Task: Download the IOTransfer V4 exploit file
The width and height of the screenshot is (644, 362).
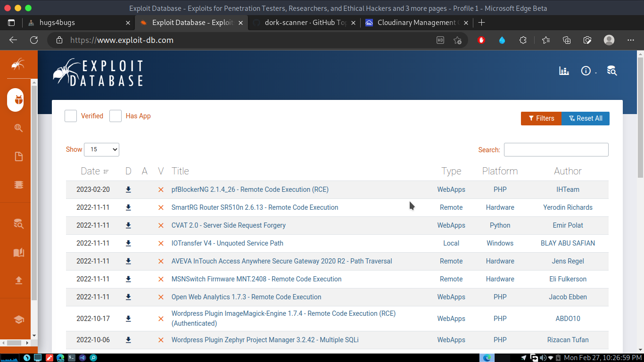Action: point(128,243)
